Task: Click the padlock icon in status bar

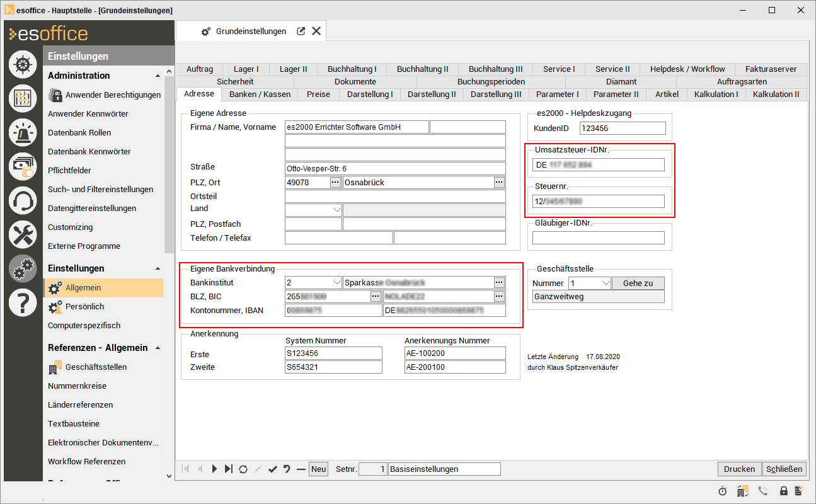Action: point(784,491)
